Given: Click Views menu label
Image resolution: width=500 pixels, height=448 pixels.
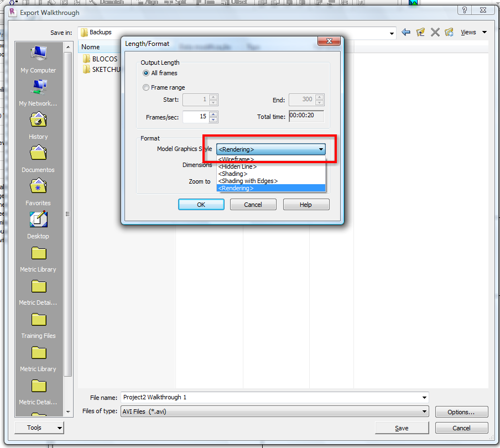Looking at the screenshot, I should pos(468,32).
